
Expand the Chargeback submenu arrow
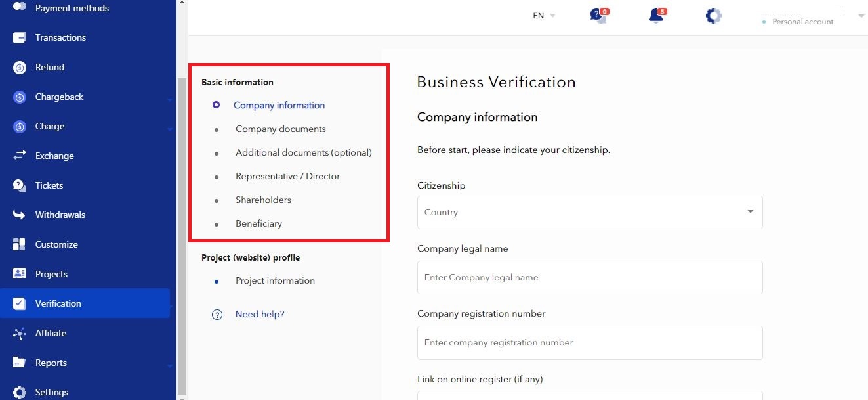coord(170,100)
